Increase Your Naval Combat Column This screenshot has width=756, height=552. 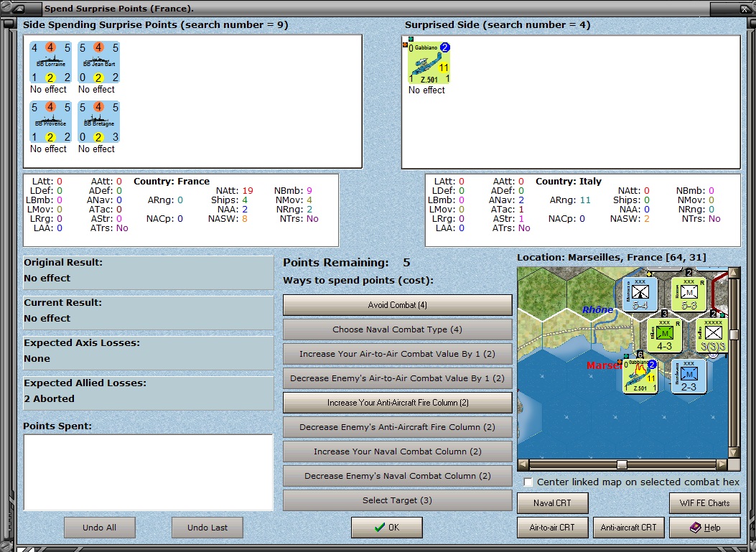pos(397,452)
